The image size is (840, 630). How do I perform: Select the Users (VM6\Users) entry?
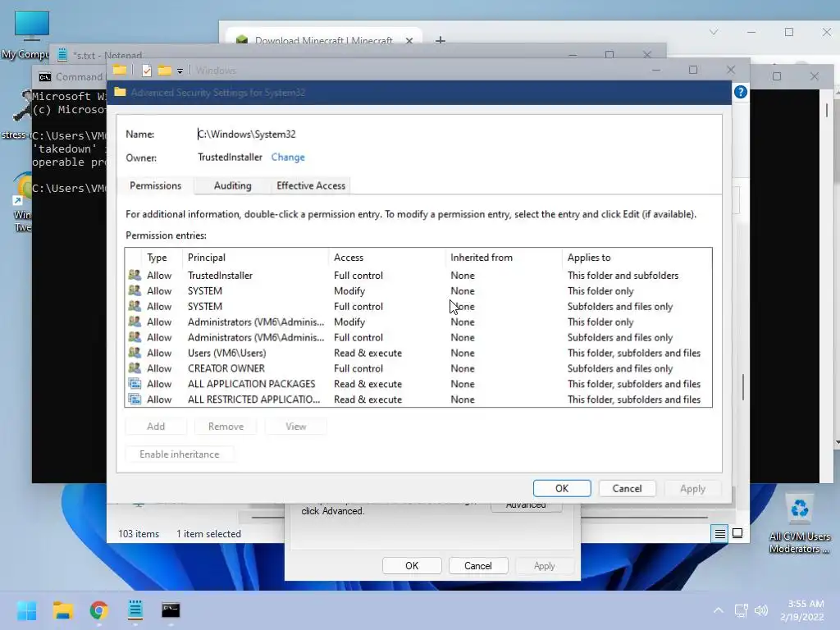[x=418, y=353]
